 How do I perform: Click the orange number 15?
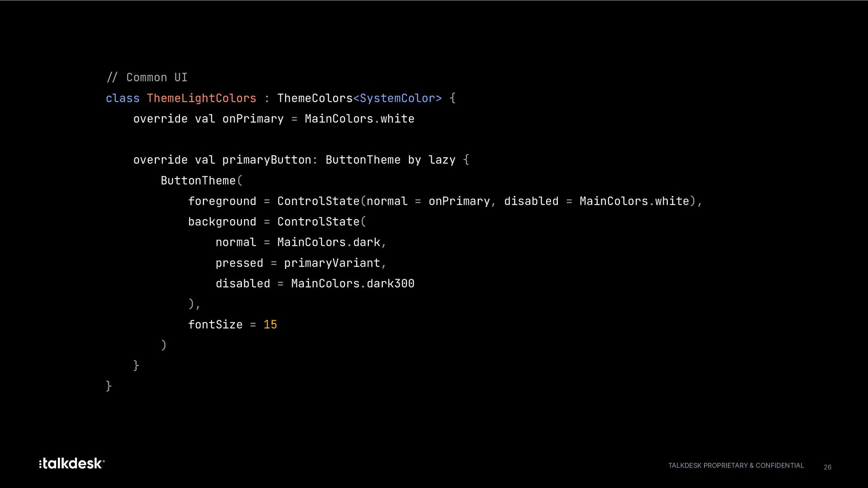270,325
